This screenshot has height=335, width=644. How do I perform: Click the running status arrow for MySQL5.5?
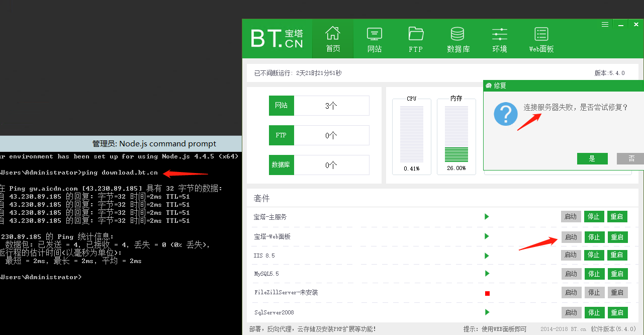pyautogui.click(x=487, y=274)
